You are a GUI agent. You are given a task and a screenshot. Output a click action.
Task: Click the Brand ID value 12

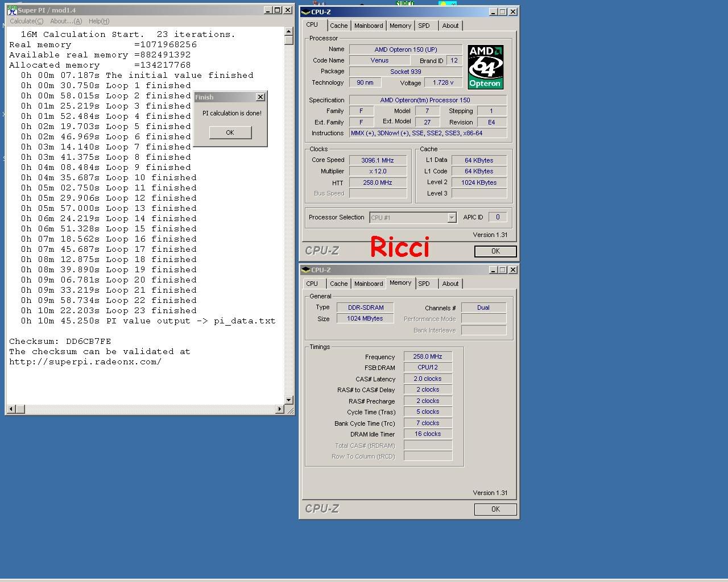[454, 60]
